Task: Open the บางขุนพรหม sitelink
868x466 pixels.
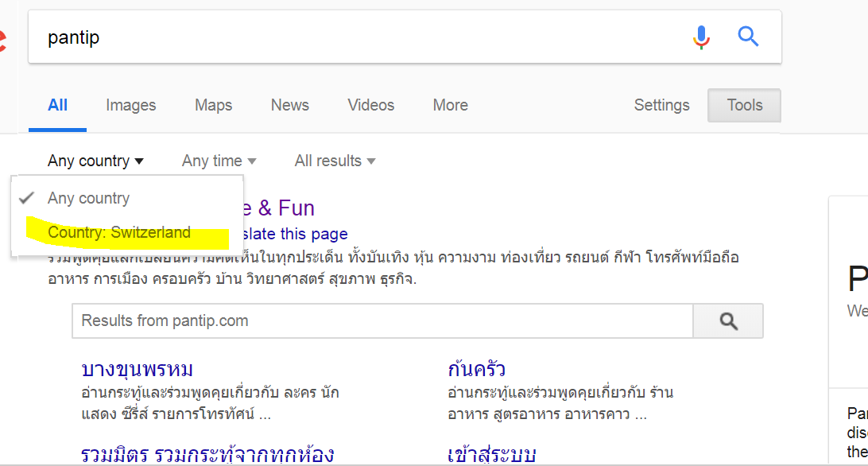Action: pyautogui.click(x=138, y=370)
